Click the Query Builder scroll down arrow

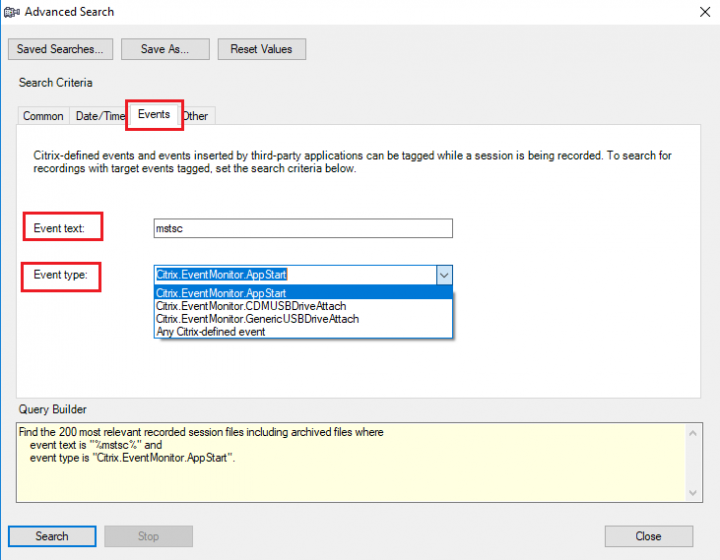pos(695,492)
